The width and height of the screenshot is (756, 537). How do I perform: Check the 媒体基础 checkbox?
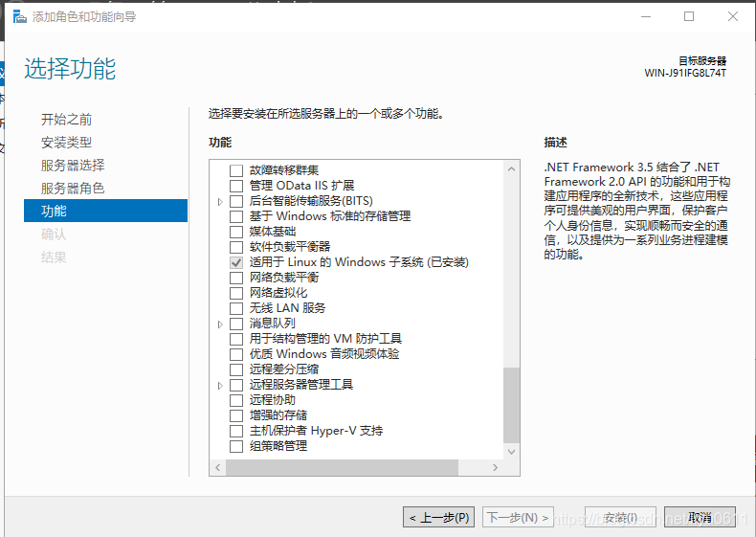236,232
